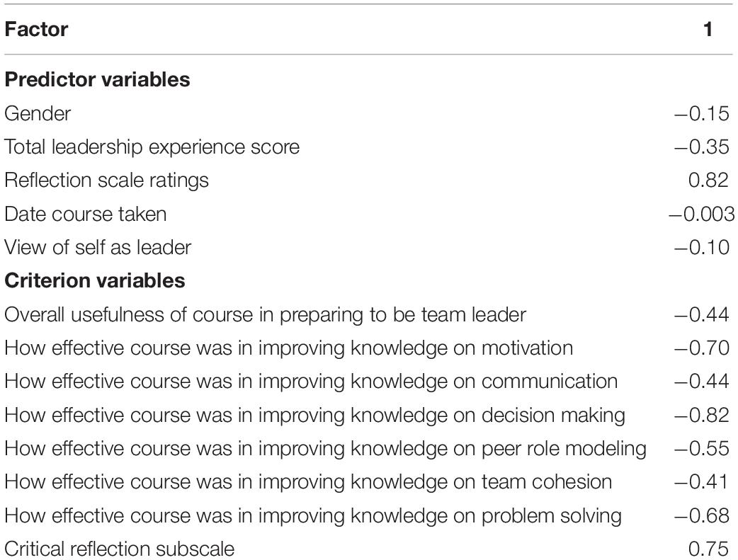Click the Gender row label

37,113
